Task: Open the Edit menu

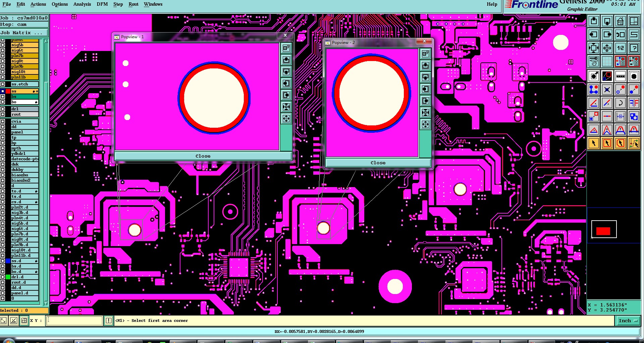Action: [21, 4]
